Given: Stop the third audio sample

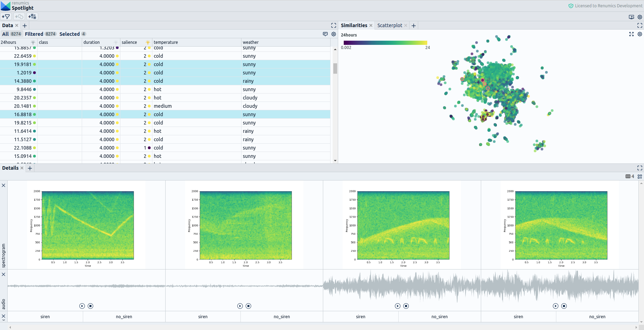Looking at the screenshot, I should (x=406, y=306).
